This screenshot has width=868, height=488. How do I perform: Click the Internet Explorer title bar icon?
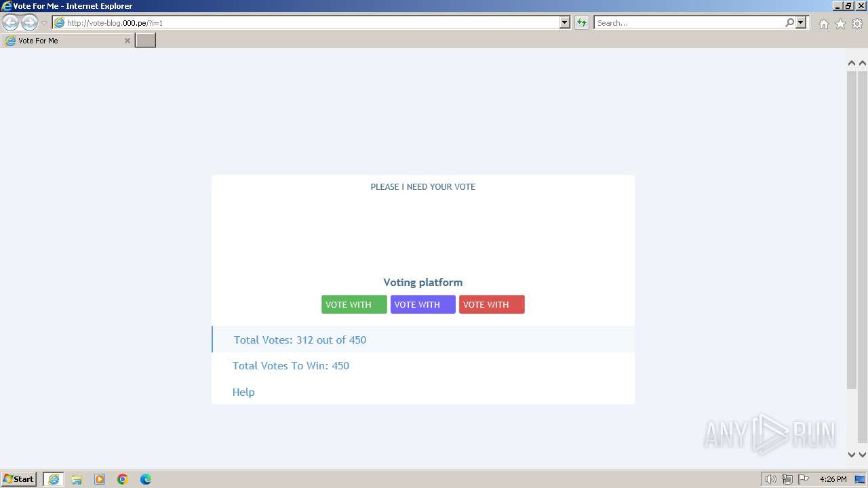click(7, 6)
